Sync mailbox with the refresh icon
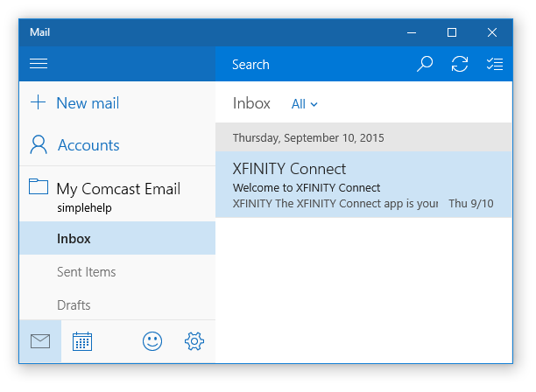536x392 pixels. 460,64
